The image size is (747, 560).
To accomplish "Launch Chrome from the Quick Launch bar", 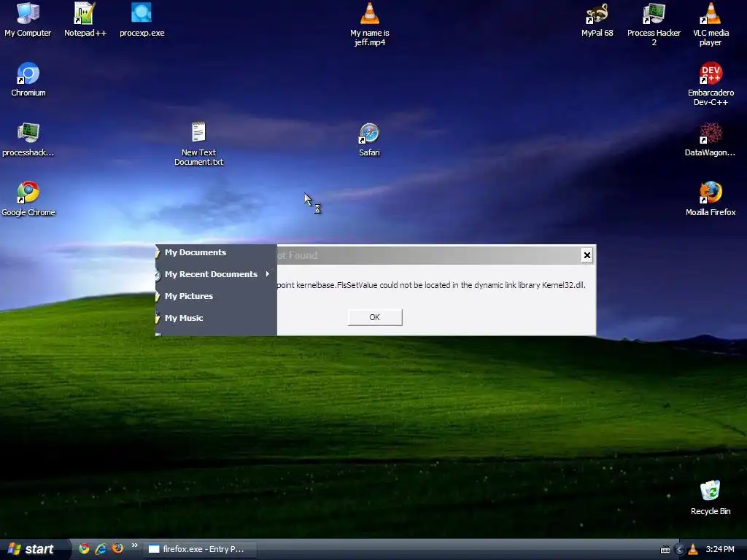I will tap(85, 548).
